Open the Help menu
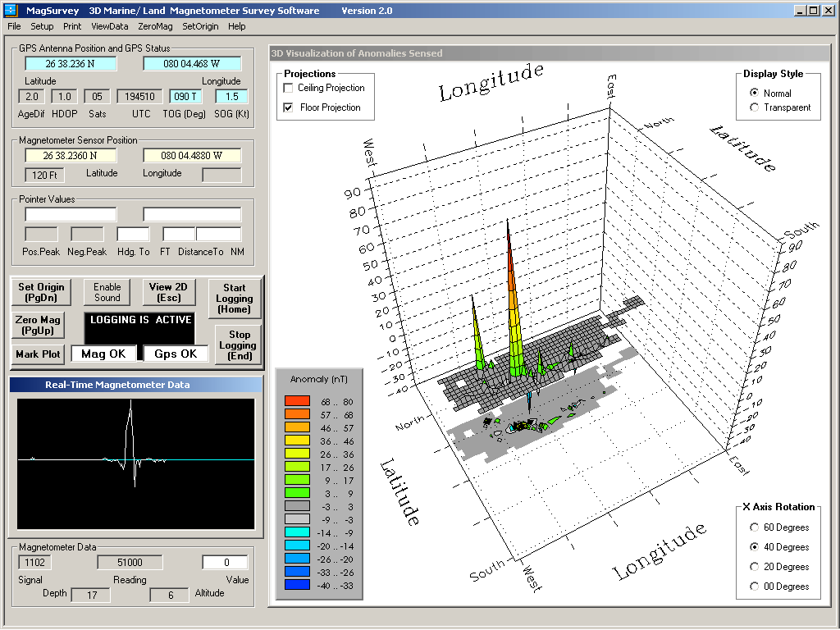 click(x=236, y=25)
